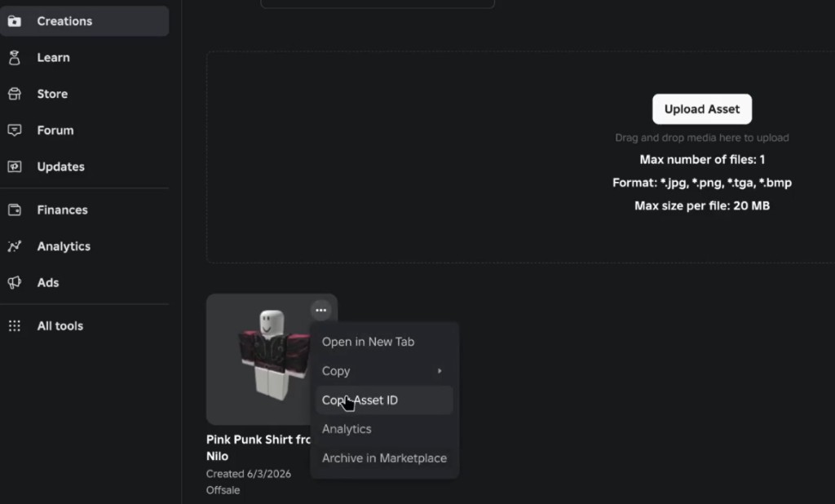Screen dimensions: 835x504
Task: Expand the Copy submenu arrow
Action: (440, 371)
